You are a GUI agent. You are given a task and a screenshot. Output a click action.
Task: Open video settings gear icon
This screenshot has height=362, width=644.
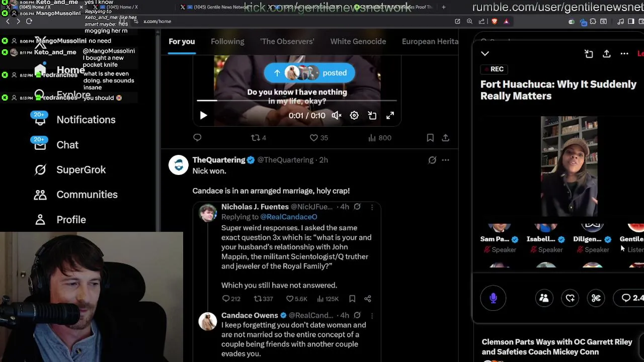tap(354, 116)
